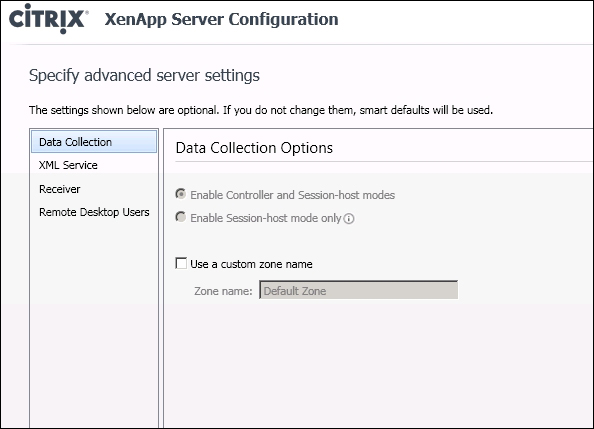Click the Enable Controller and Session-host modes label text
The height and width of the screenshot is (429, 594).
coord(292,195)
